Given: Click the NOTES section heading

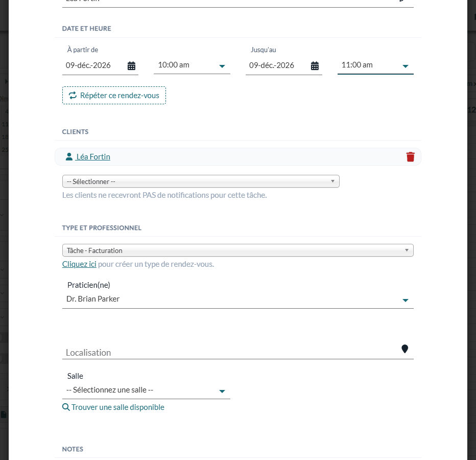Looking at the screenshot, I should point(73,449).
